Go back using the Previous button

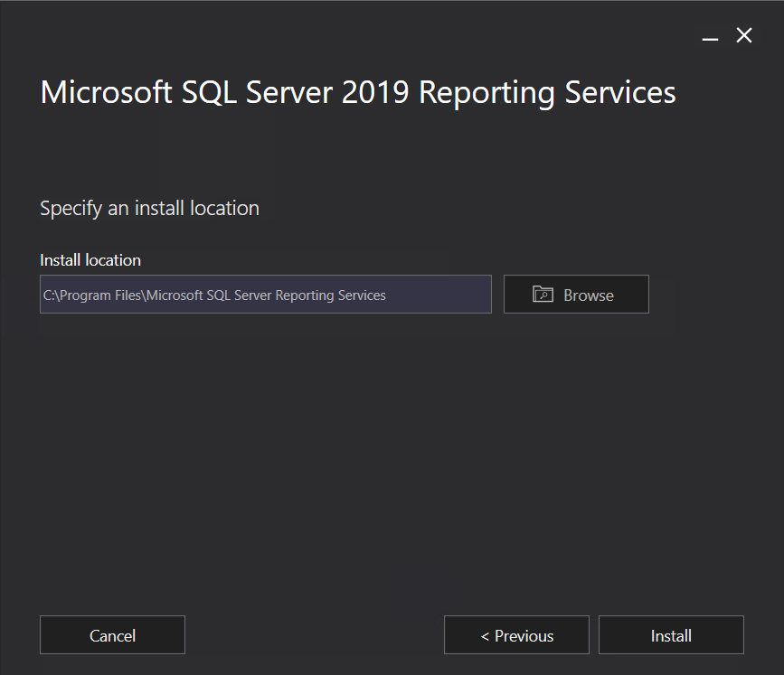[516, 635]
